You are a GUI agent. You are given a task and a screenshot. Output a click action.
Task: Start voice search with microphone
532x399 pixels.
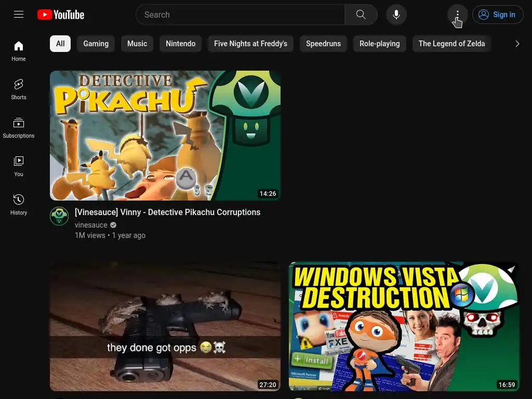(x=396, y=15)
